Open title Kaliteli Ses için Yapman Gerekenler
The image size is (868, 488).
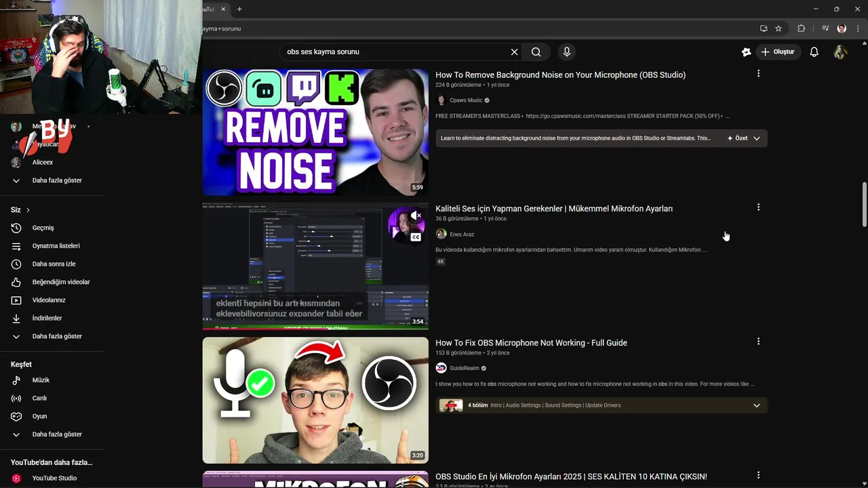point(554,209)
